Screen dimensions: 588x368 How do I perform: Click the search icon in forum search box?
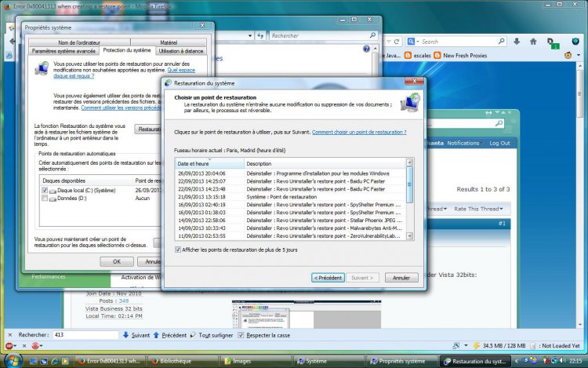[499, 123]
